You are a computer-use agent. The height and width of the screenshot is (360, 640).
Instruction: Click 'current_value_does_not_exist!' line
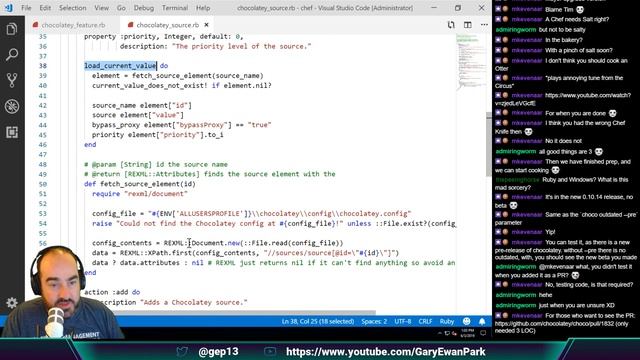pos(182,85)
